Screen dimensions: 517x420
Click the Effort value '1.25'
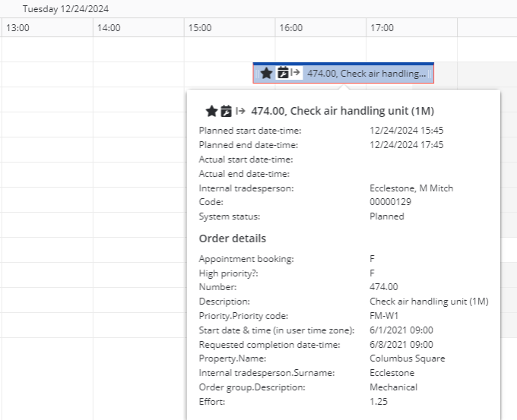[x=379, y=402]
